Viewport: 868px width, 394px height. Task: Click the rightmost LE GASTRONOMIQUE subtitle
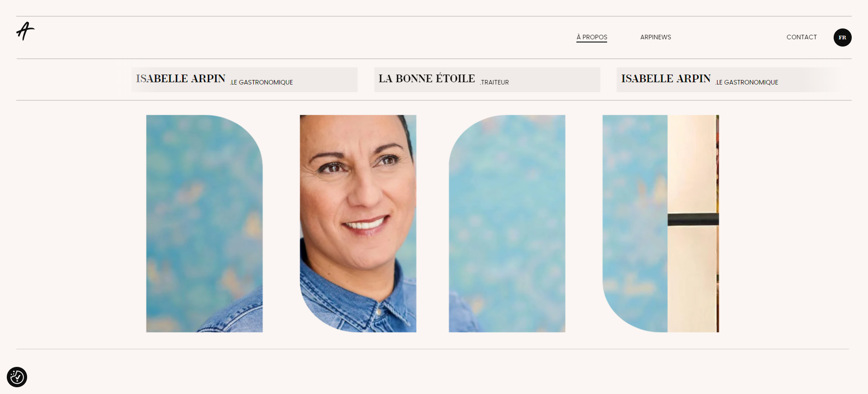[x=747, y=82]
